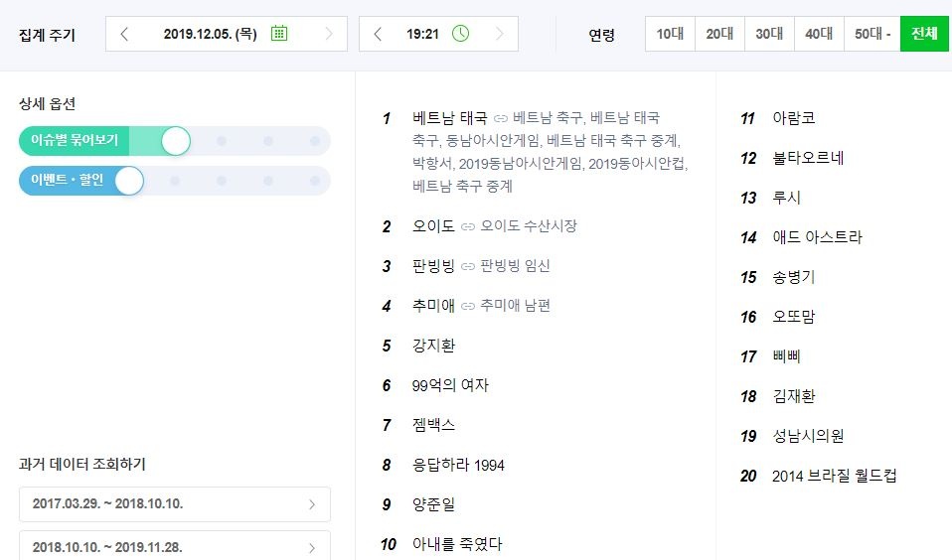Toggle the 이벤트·할인 switch
Screen dimensions: 952x560
(x=129, y=181)
